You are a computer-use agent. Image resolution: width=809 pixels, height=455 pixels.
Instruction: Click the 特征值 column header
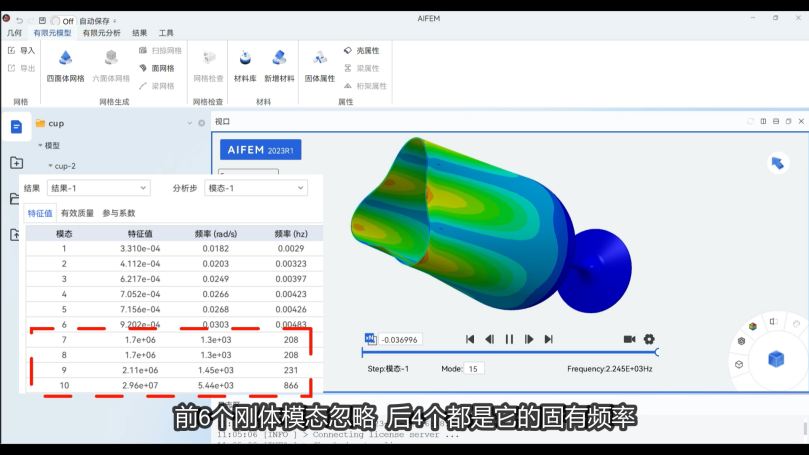tap(140, 234)
